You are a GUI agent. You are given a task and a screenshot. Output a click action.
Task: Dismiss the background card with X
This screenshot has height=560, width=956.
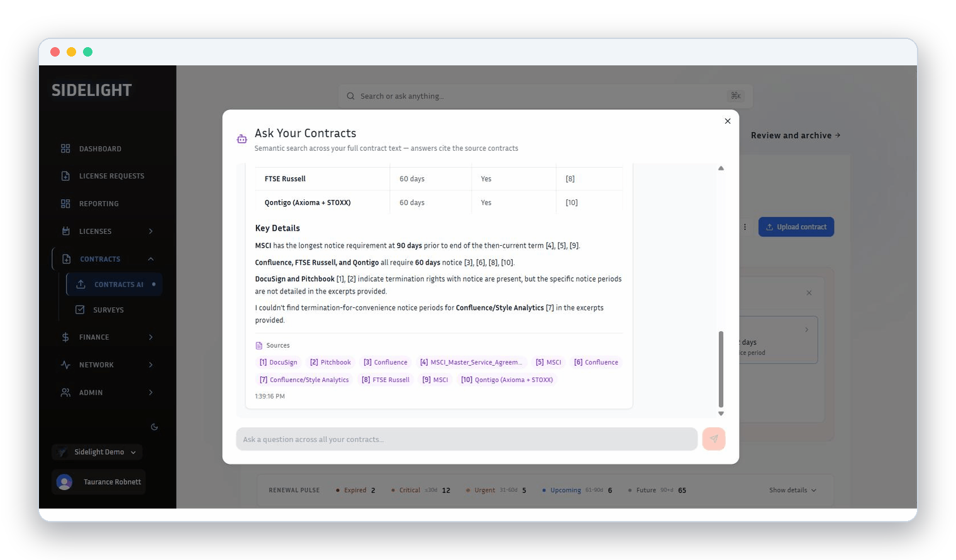pyautogui.click(x=809, y=293)
